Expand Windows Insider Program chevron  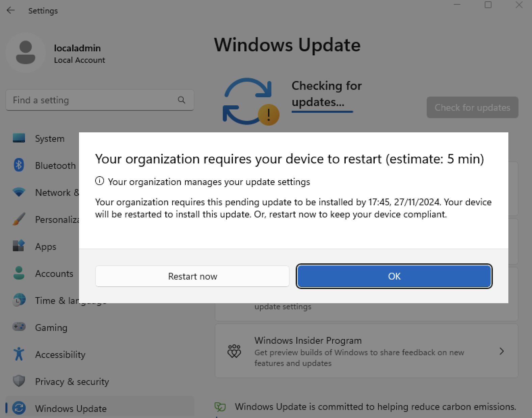click(502, 351)
